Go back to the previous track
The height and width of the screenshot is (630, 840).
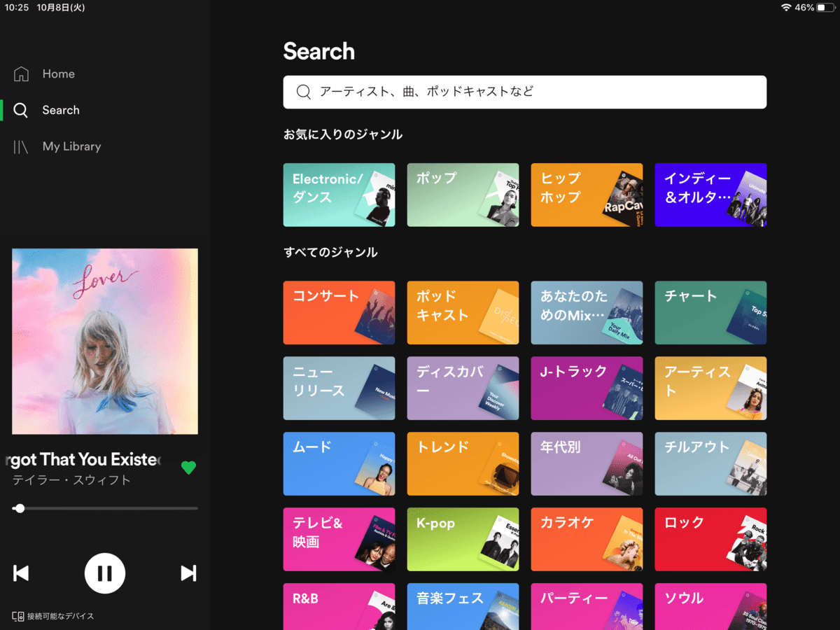pyautogui.click(x=21, y=573)
